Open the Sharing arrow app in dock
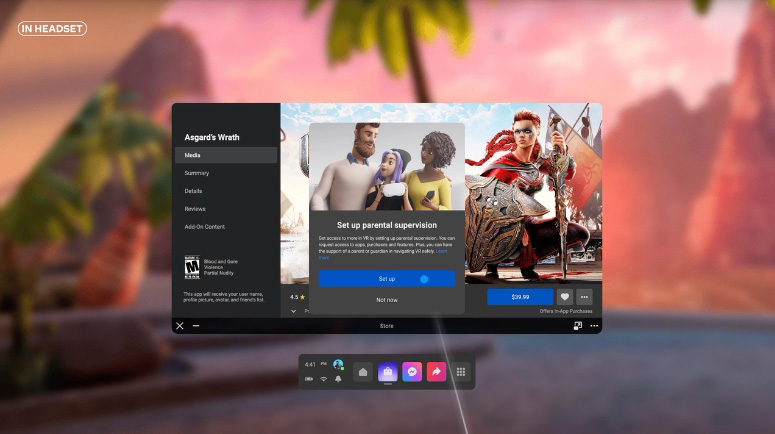The image size is (775, 434). 436,372
